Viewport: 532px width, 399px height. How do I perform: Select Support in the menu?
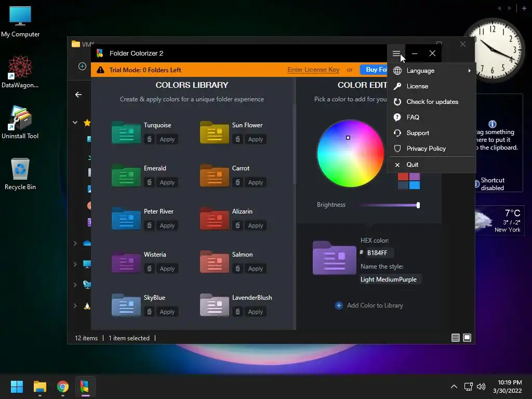[432, 133]
